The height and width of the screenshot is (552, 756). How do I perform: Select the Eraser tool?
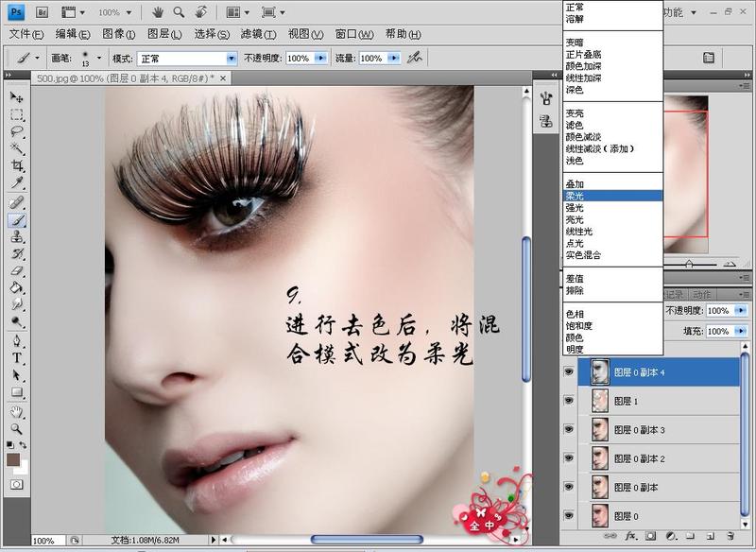click(x=17, y=271)
